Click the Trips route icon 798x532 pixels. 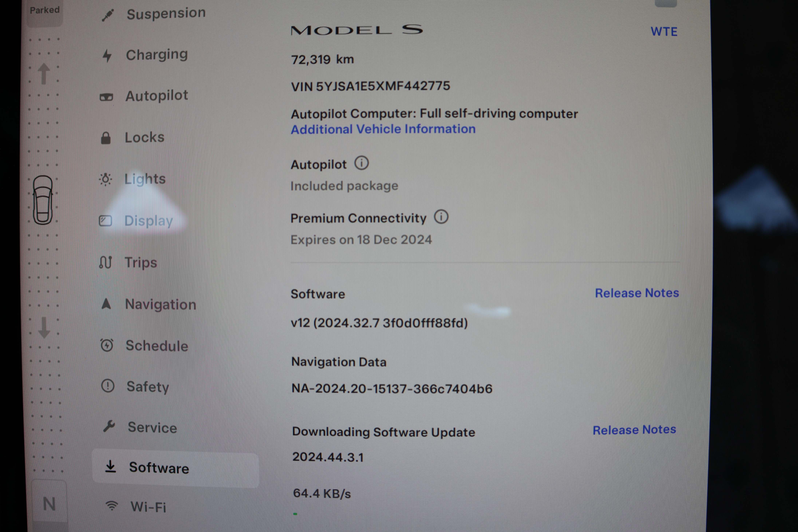point(106,262)
